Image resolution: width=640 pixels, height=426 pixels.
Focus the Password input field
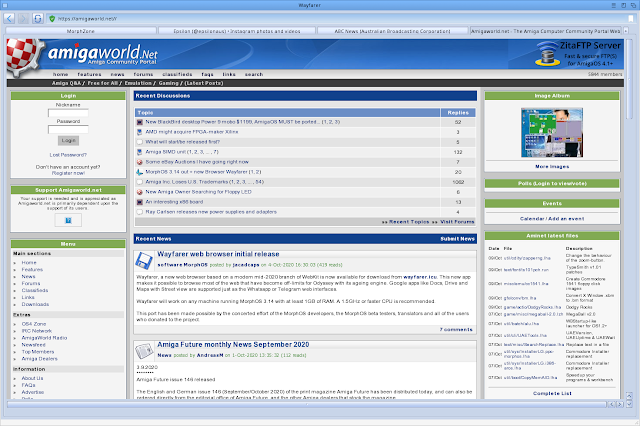click(x=68, y=129)
